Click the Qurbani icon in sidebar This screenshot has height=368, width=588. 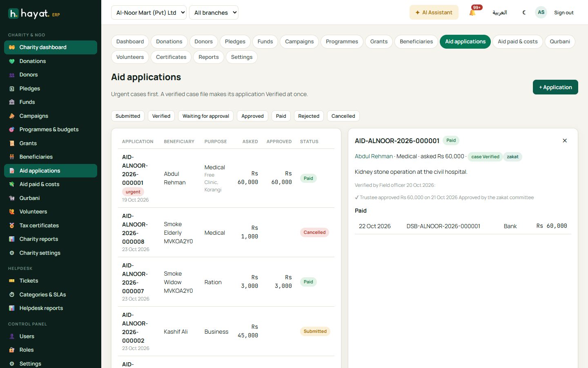pyautogui.click(x=12, y=198)
